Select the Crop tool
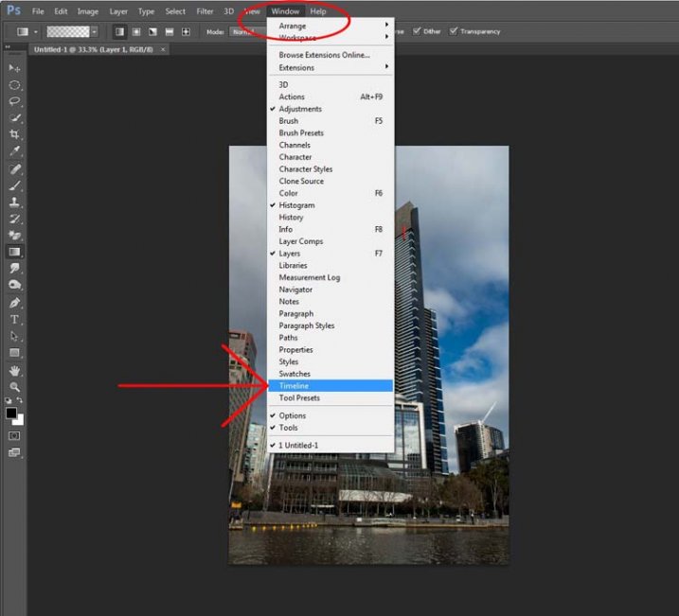Image resolution: width=679 pixels, height=616 pixels. (x=14, y=134)
